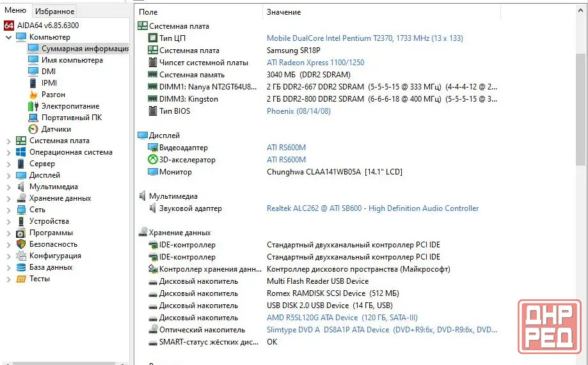The width and height of the screenshot is (588, 365).
Task: Click the 3040 МБ (DDR2 SDRAM) value
Action: coord(308,75)
